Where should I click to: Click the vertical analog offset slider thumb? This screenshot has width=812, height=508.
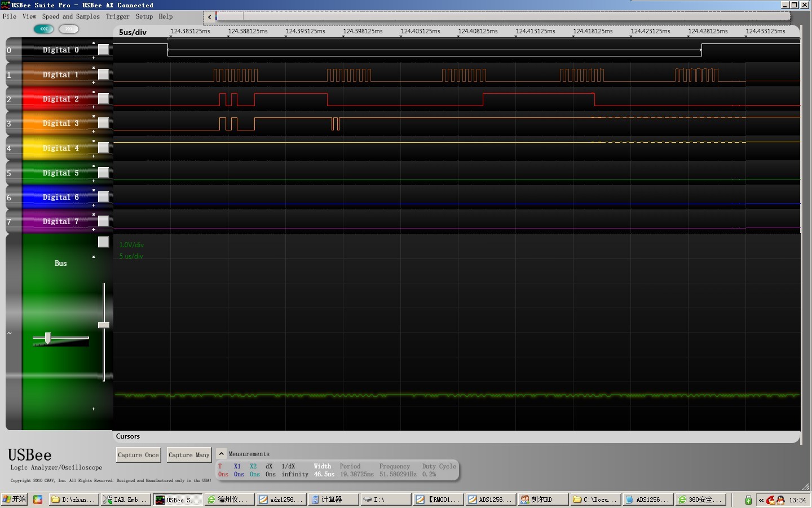point(104,325)
